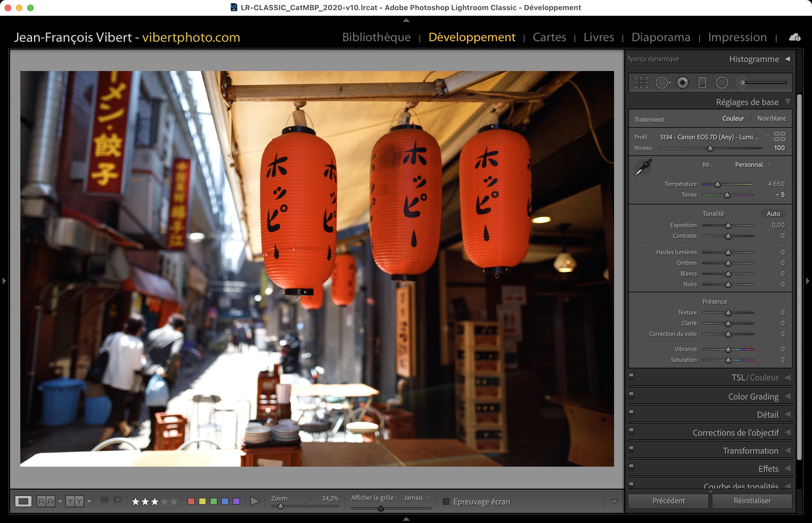812x523 pixels.
Task: Click the cloud sync status icon
Action: tap(794, 37)
